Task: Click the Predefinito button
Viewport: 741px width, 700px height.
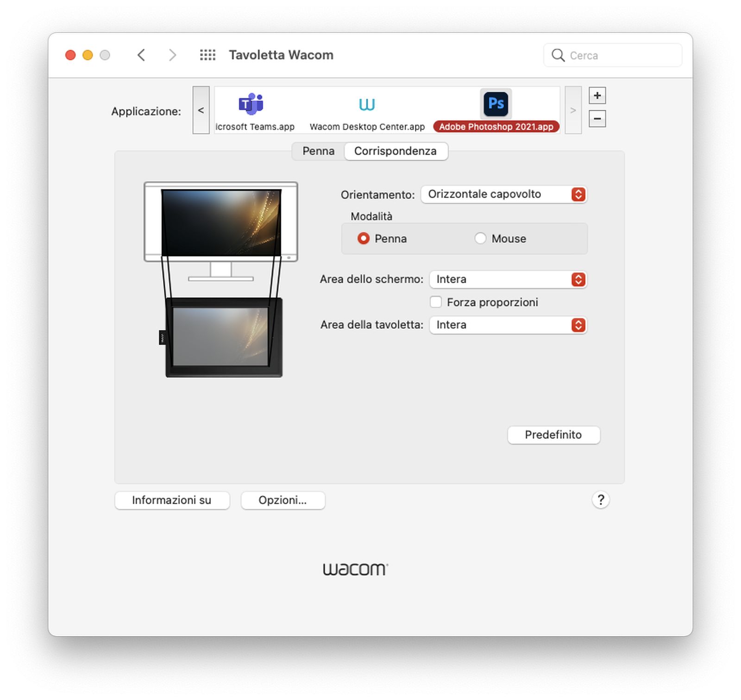Action: (553, 435)
